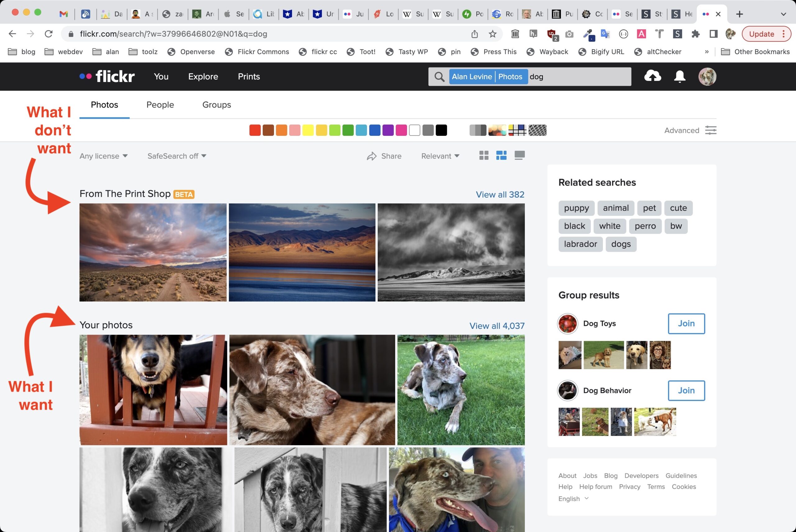Select the red color filter swatch
This screenshot has height=532, width=796.
click(255, 130)
